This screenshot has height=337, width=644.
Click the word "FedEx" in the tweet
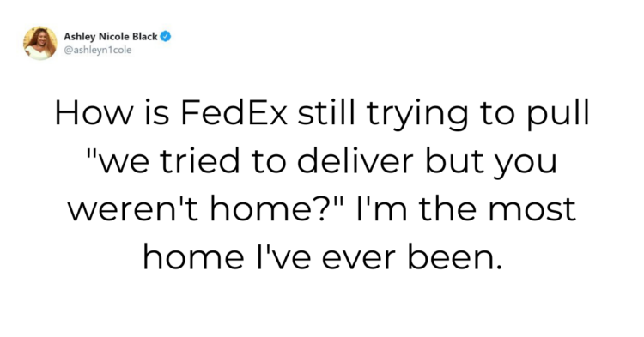[x=234, y=113]
